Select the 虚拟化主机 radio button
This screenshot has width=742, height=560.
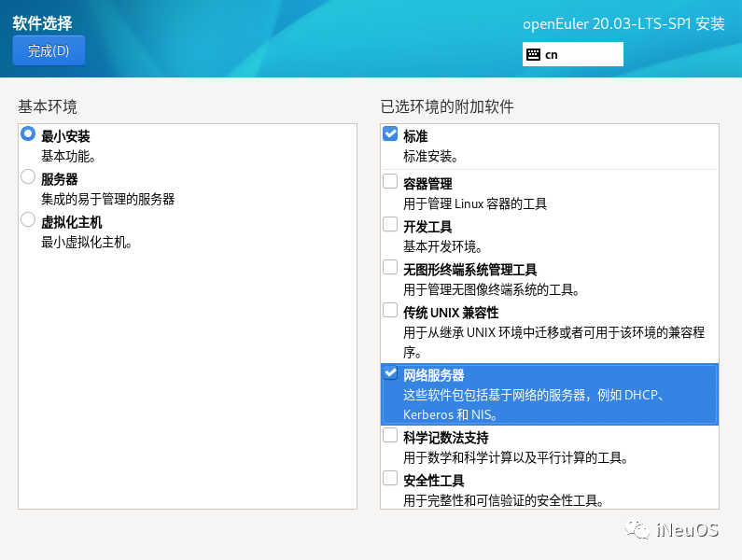[28, 219]
